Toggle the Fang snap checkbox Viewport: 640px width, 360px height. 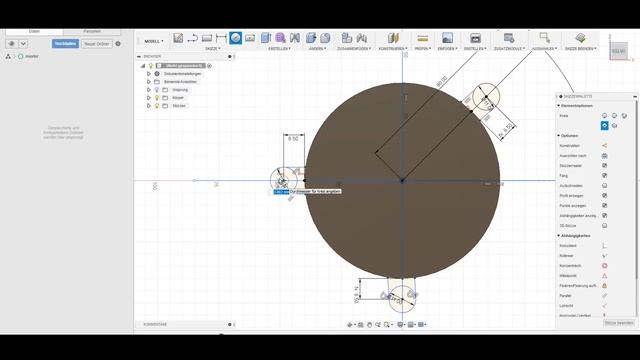pyautogui.click(x=604, y=176)
